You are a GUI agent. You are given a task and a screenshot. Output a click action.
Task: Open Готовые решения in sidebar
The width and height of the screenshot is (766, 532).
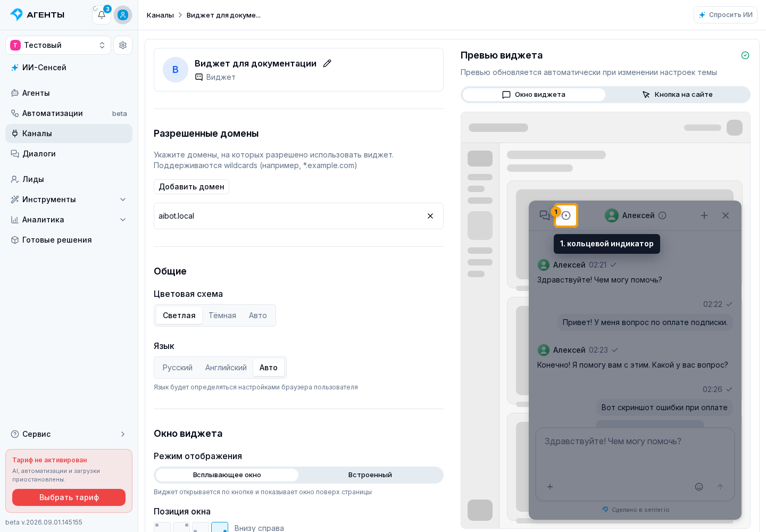(x=69, y=240)
